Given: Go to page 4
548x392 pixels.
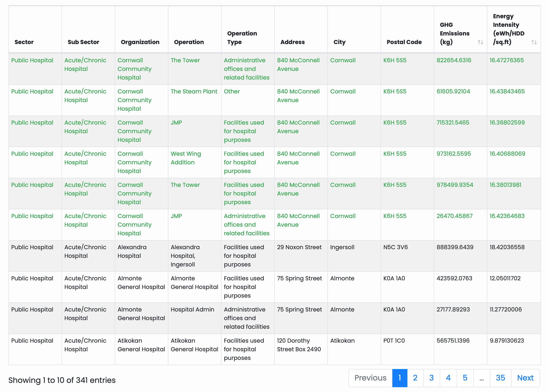Looking at the screenshot, I should (448, 378).
